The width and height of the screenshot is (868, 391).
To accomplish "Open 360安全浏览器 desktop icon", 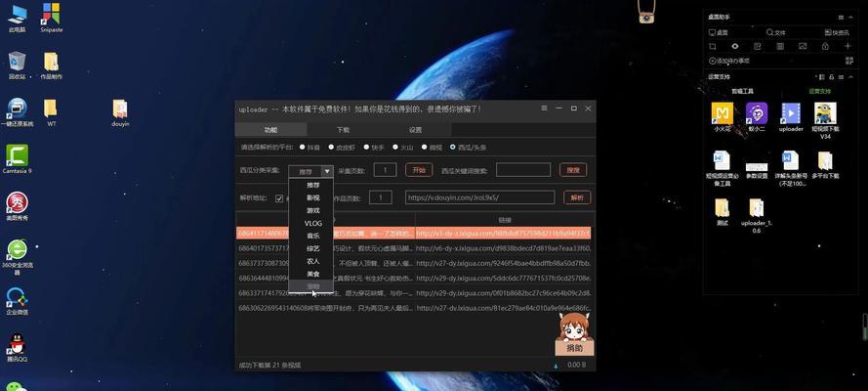I will (x=18, y=257).
